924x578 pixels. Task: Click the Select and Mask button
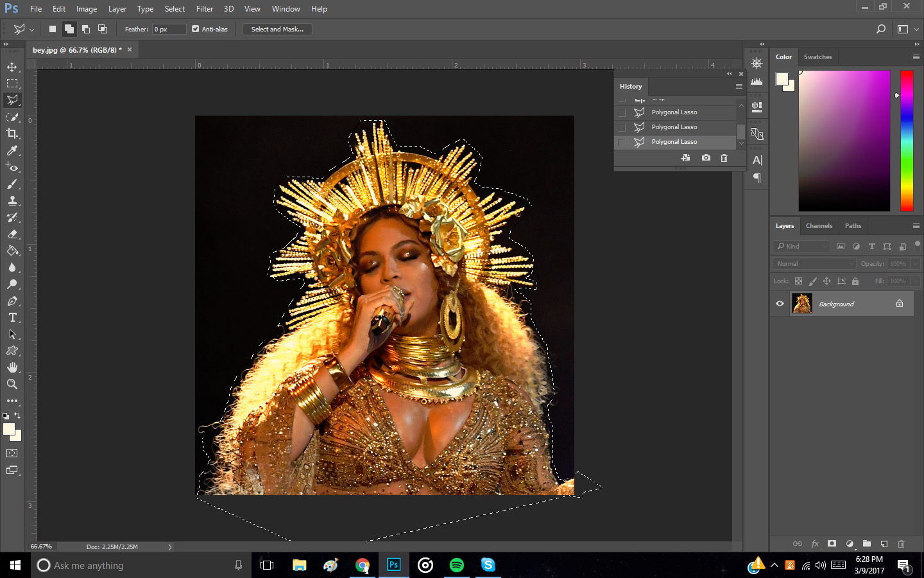coord(277,29)
